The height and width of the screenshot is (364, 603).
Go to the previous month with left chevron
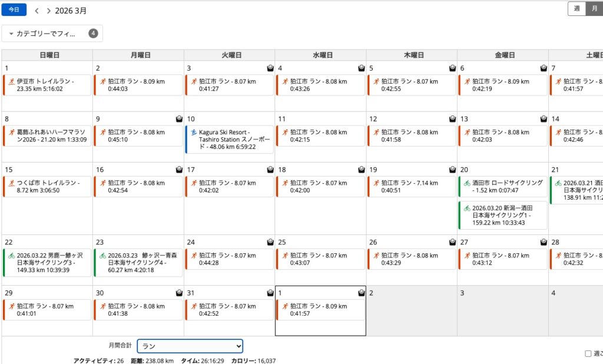click(37, 11)
